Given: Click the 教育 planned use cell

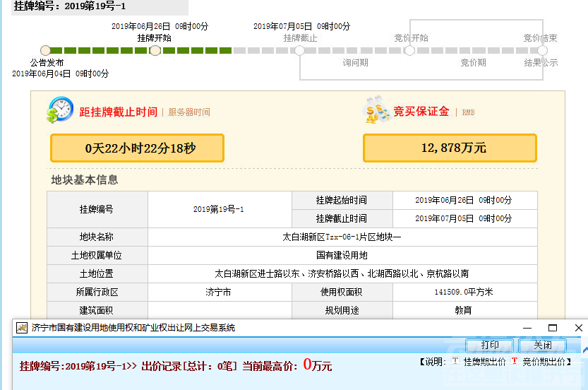Looking at the screenshot, I should click(x=465, y=310).
